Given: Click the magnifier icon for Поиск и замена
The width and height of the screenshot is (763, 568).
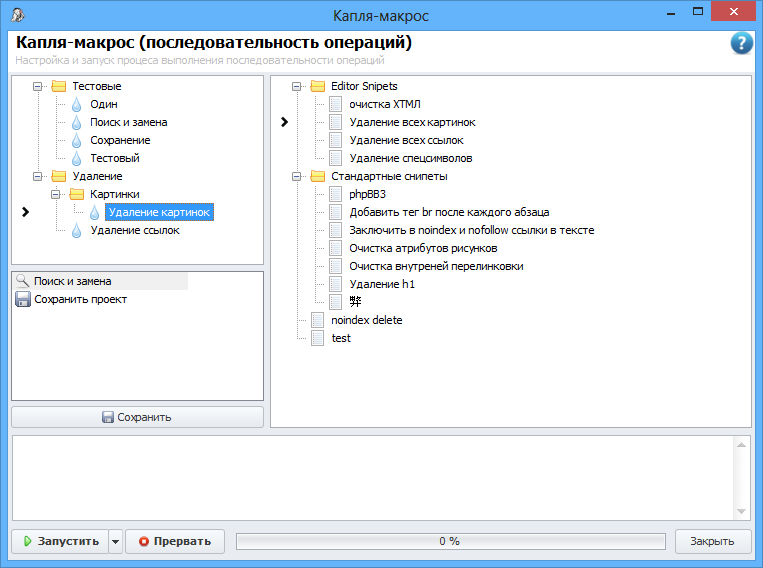Looking at the screenshot, I should tap(22, 281).
